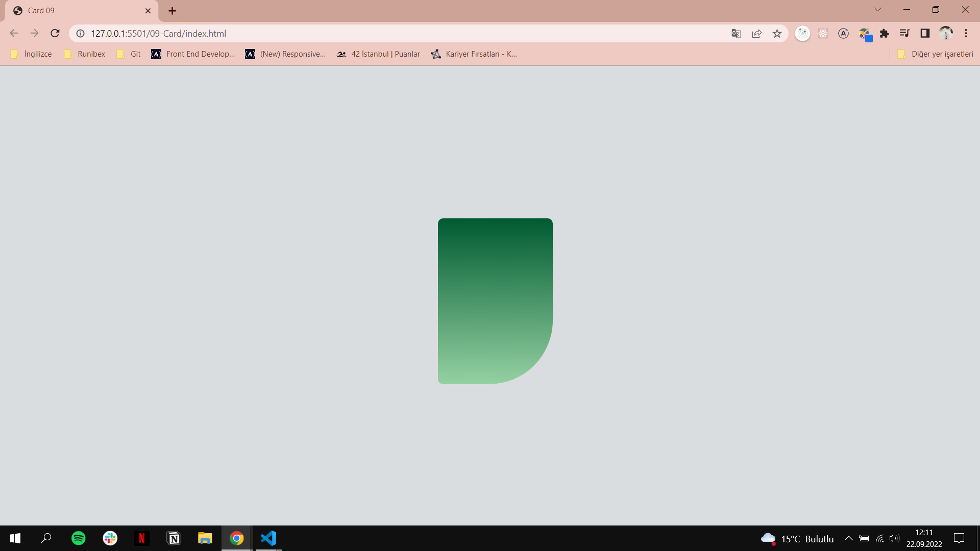Click the share page icon
The width and height of the screenshot is (980, 551).
tap(756, 34)
